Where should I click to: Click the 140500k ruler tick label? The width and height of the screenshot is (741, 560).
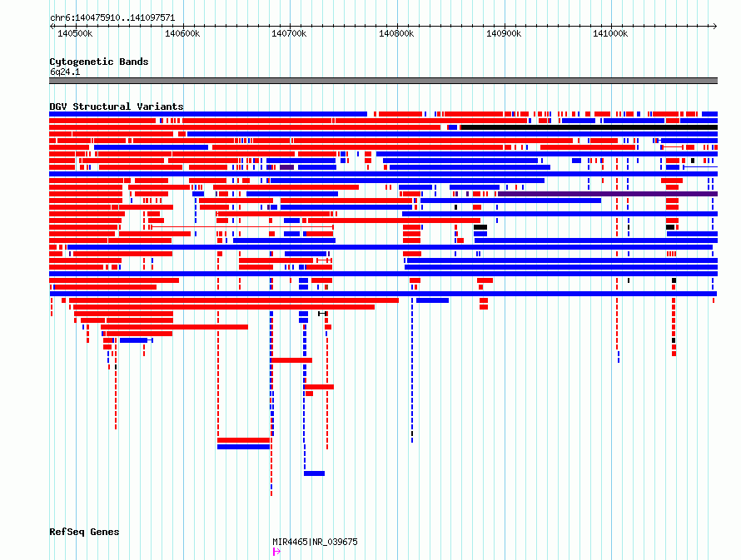(x=75, y=33)
